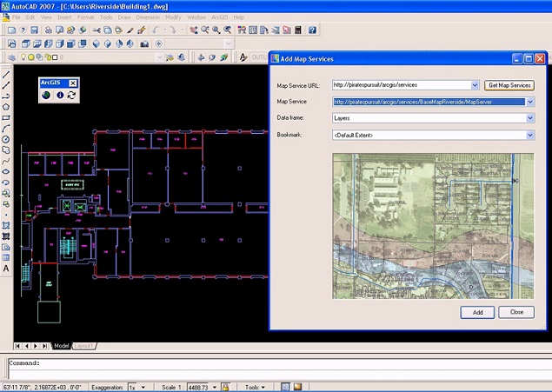
Task: Select the Circle draw tool
Action: tap(6, 139)
